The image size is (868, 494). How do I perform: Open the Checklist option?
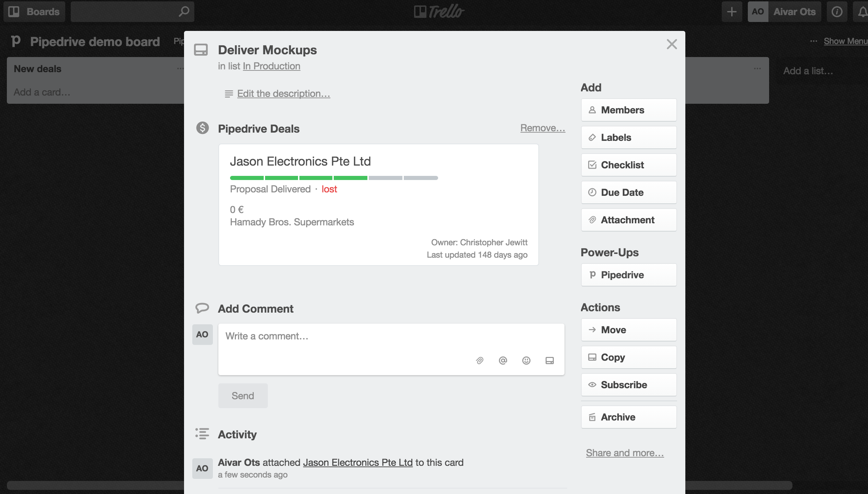tap(629, 165)
